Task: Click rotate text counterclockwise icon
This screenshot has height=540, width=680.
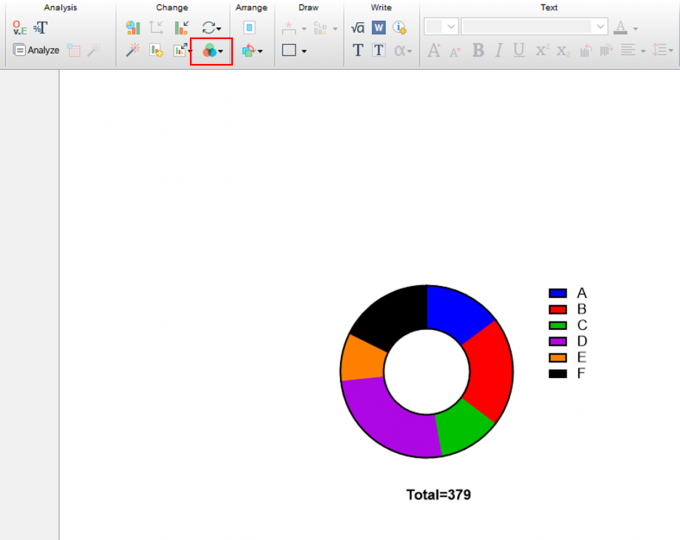Action: click(x=586, y=50)
